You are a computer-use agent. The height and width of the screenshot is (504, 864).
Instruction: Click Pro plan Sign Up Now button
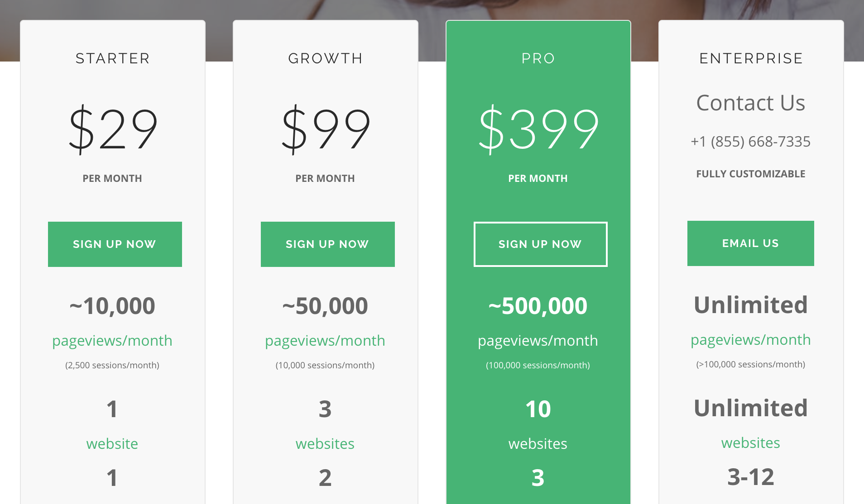pyautogui.click(x=541, y=244)
